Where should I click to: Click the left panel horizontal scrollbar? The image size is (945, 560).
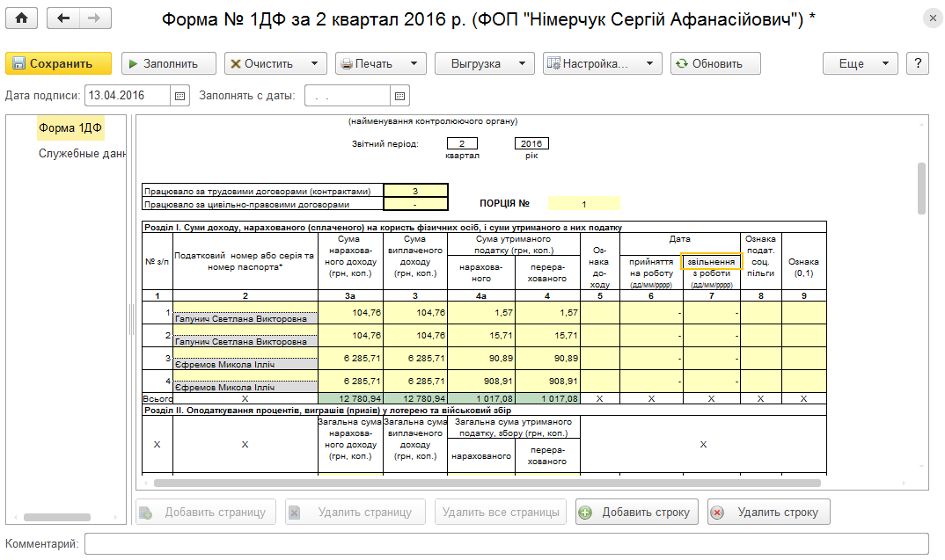coord(57,517)
